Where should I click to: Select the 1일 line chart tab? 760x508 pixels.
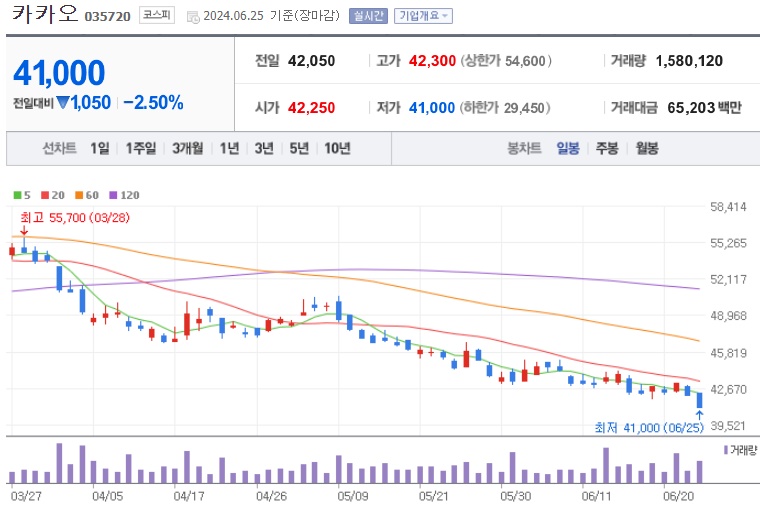(x=100, y=148)
